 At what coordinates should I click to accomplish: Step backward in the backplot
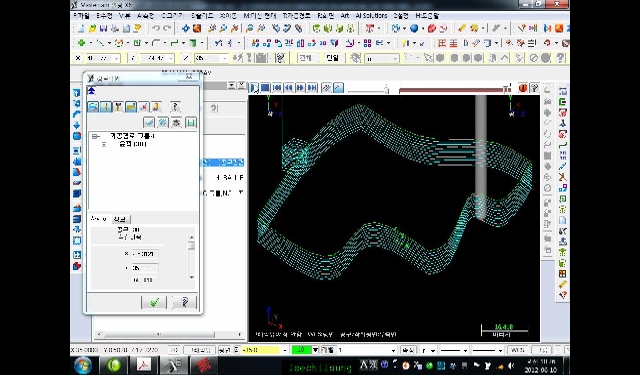point(289,88)
